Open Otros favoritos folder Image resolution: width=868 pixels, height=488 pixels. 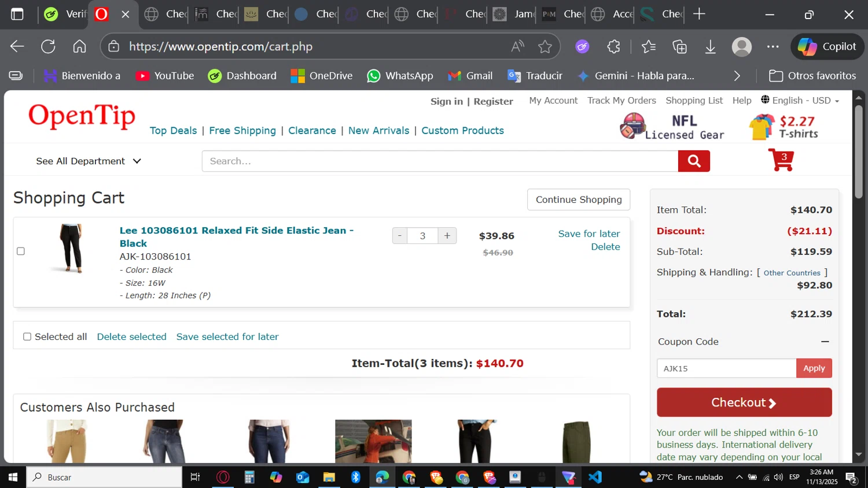click(x=812, y=76)
